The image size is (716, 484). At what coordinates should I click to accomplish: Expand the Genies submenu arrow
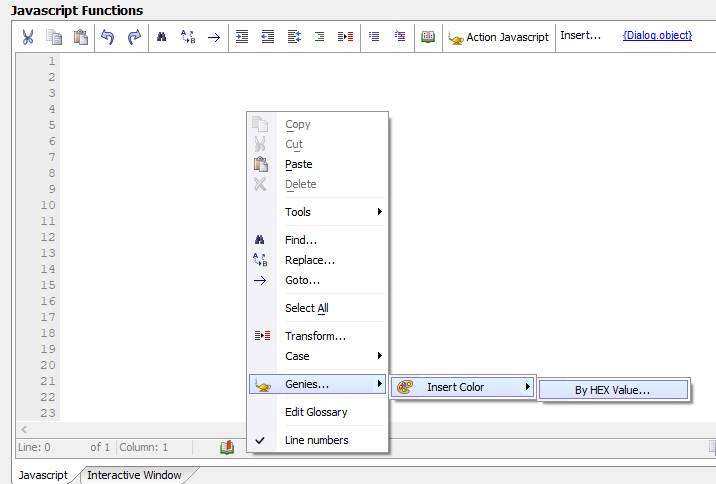tap(379, 384)
